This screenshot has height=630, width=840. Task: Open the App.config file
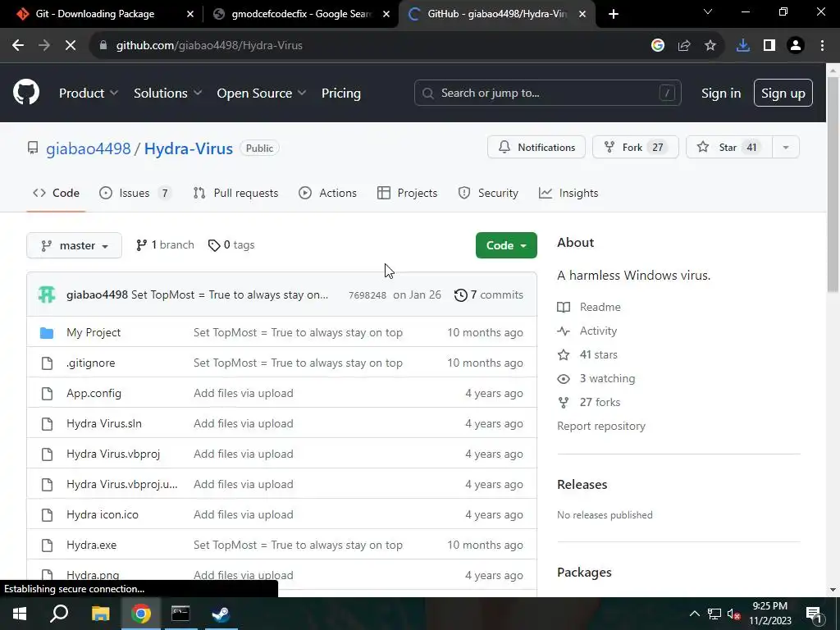click(x=94, y=393)
